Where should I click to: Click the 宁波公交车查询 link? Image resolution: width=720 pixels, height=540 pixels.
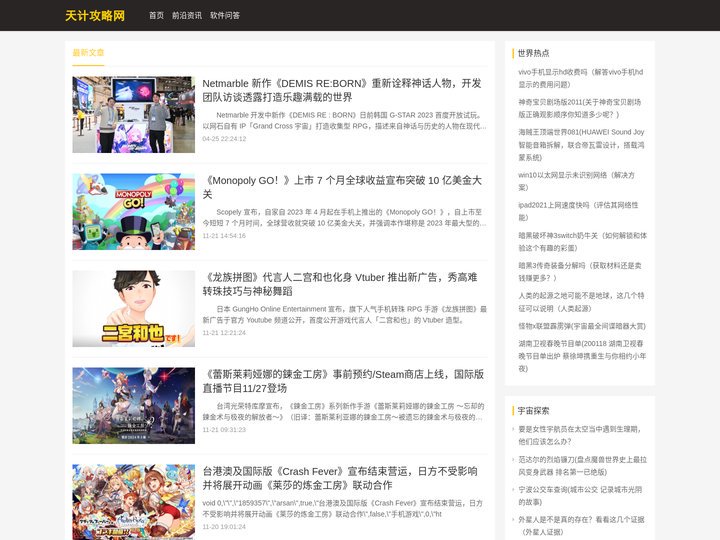pos(580,496)
